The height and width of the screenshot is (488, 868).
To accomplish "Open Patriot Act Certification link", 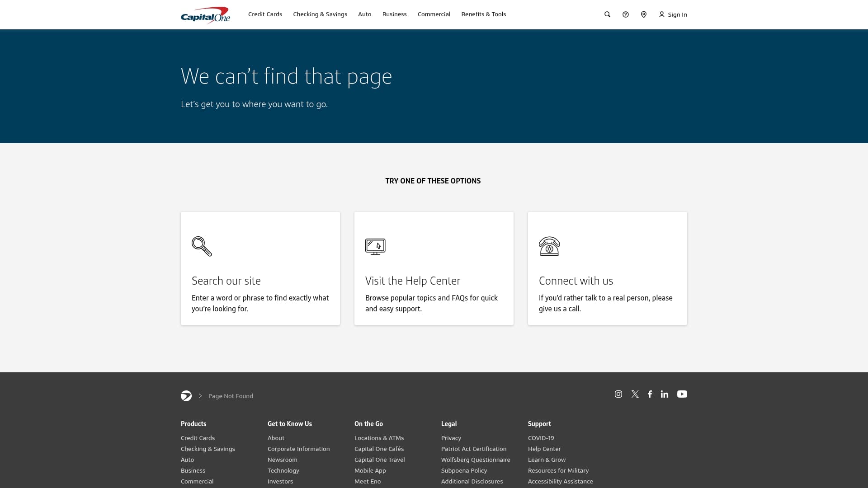I will click(473, 449).
